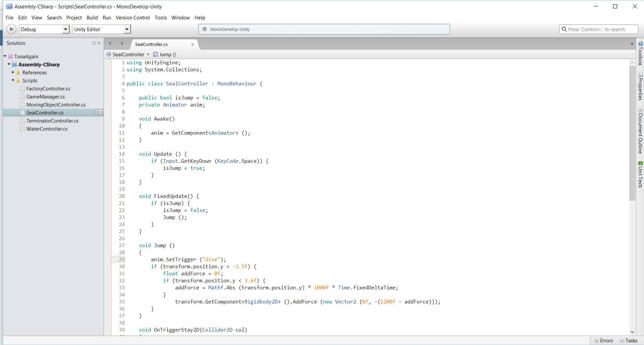Open the Debug configuration dropdown
The height and width of the screenshot is (345, 644).
tap(44, 29)
